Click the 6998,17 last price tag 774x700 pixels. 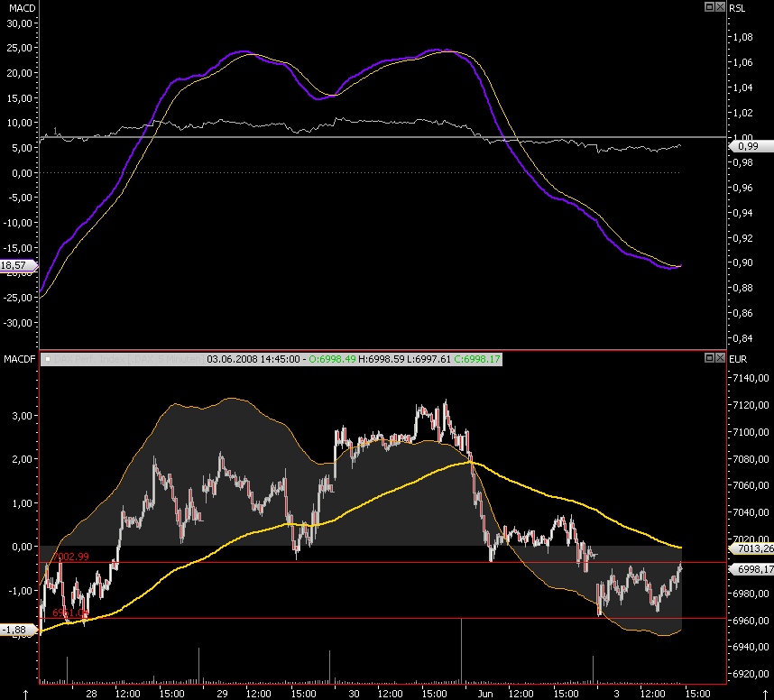point(751,570)
